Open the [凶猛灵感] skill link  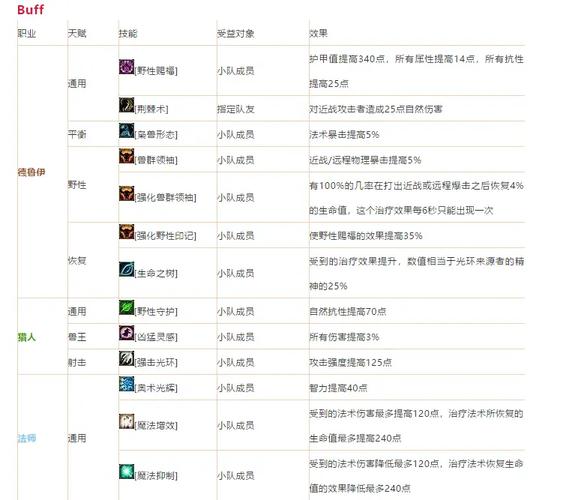tap(156, 337)
